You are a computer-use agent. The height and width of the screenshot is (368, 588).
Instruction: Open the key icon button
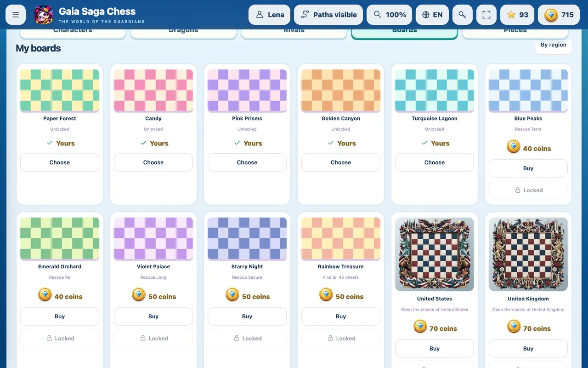click(462, 15)
